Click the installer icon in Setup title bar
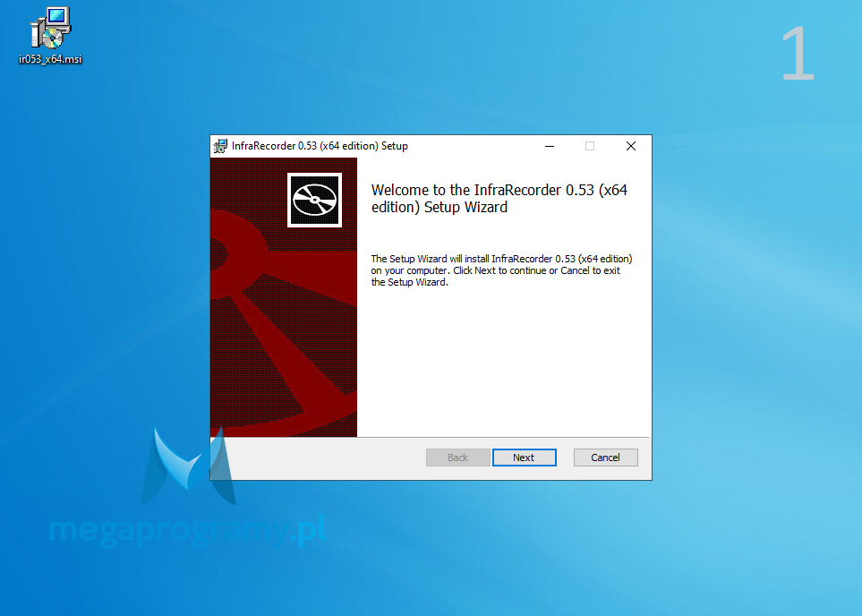Viewport: 862px width, 616px height. pos(220,146)
